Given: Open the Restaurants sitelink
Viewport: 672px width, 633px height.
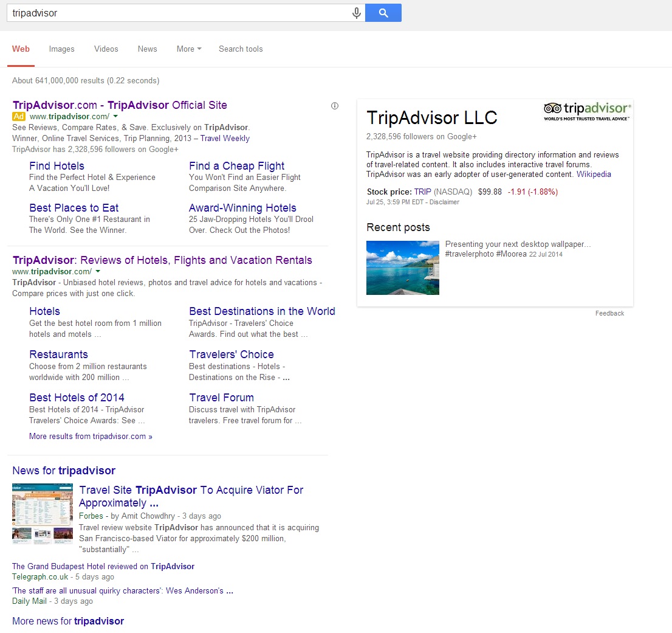Looking at the screenshot, I should click(58, 355).
